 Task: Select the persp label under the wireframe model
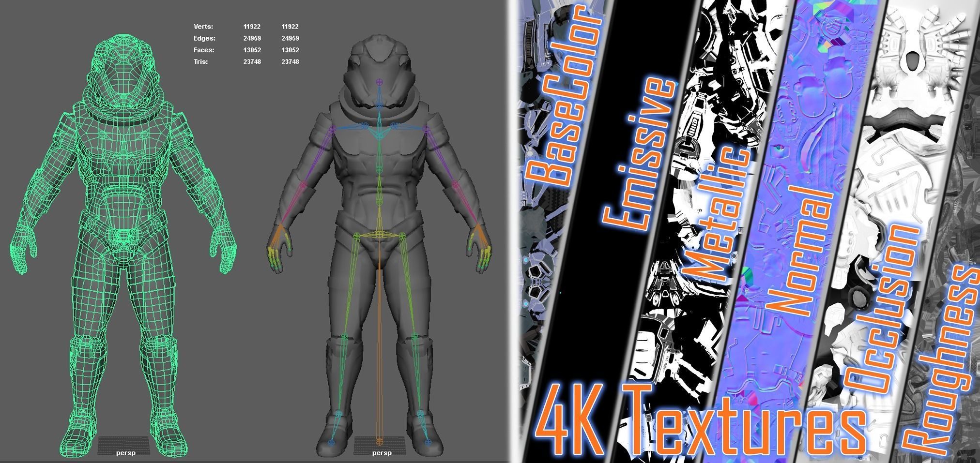pos(126,453)
